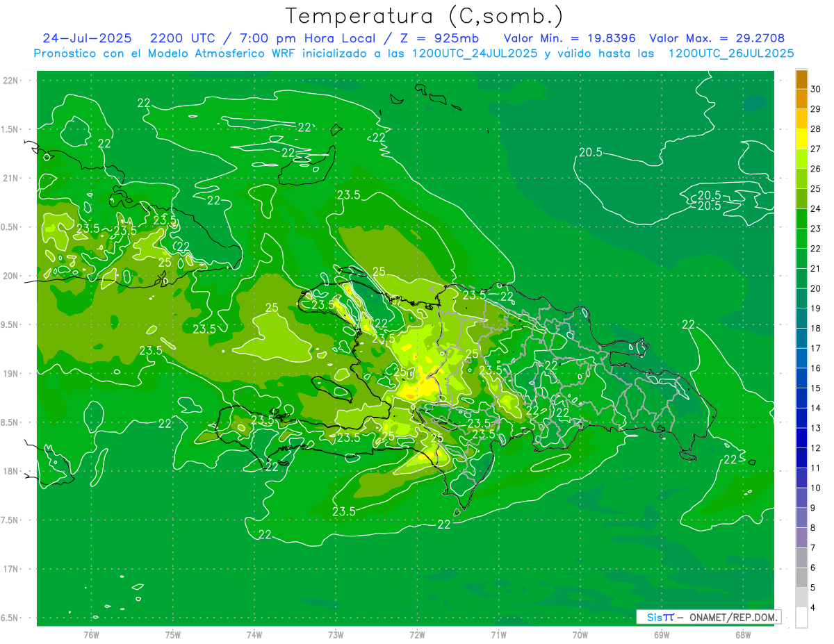
Task: Click the "72W" longitude axis label
Action: pos(417,635)
